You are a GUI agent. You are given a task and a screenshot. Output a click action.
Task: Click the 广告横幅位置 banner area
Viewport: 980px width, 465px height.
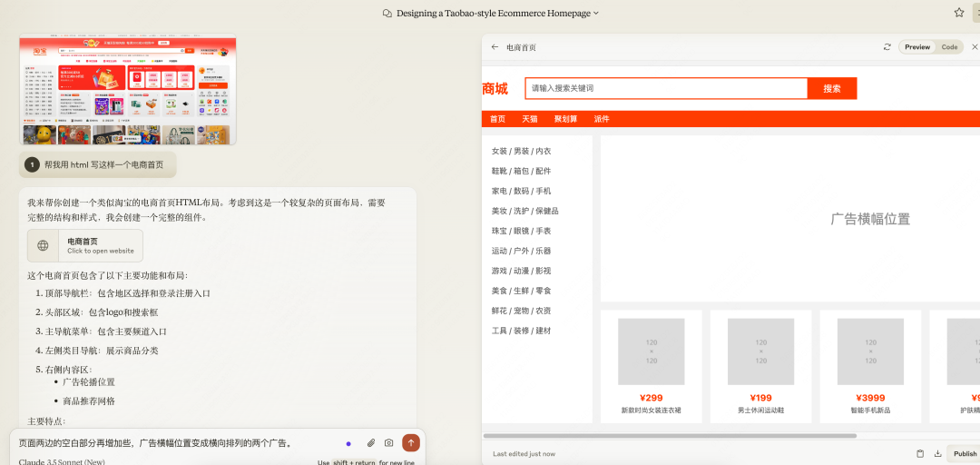[790, 218]
